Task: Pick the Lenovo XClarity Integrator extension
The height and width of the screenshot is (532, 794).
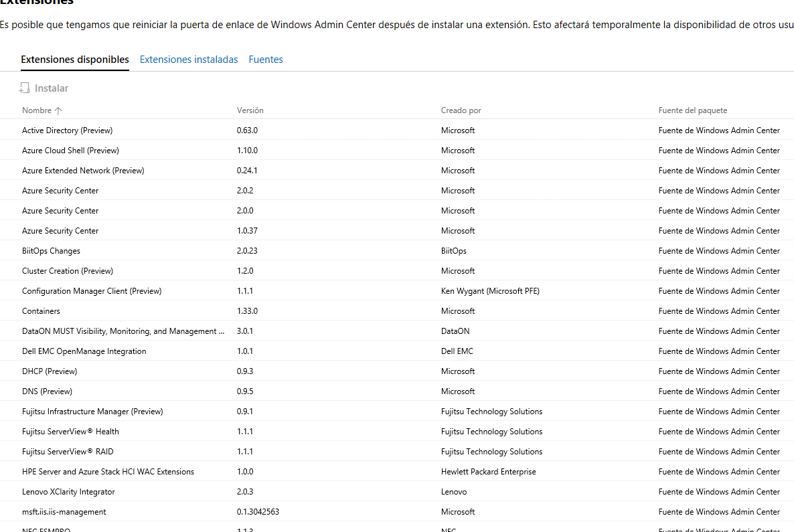Action: point(68,492)
